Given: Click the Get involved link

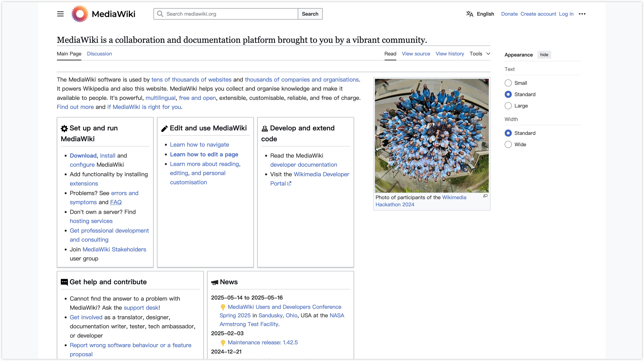Looking at the screenshot, I should click(86, 317).
